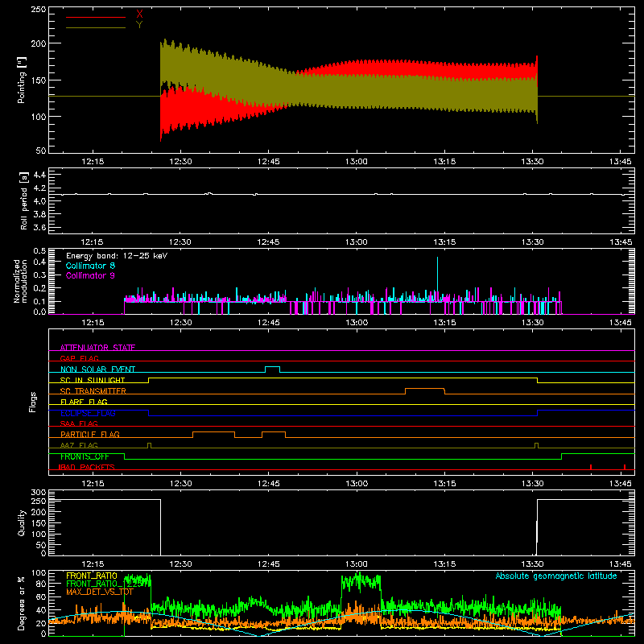This screenshot has width=644, height=644.
Task: Click the 'Degrees or %' axis title
Action: [x=22, y=603]
